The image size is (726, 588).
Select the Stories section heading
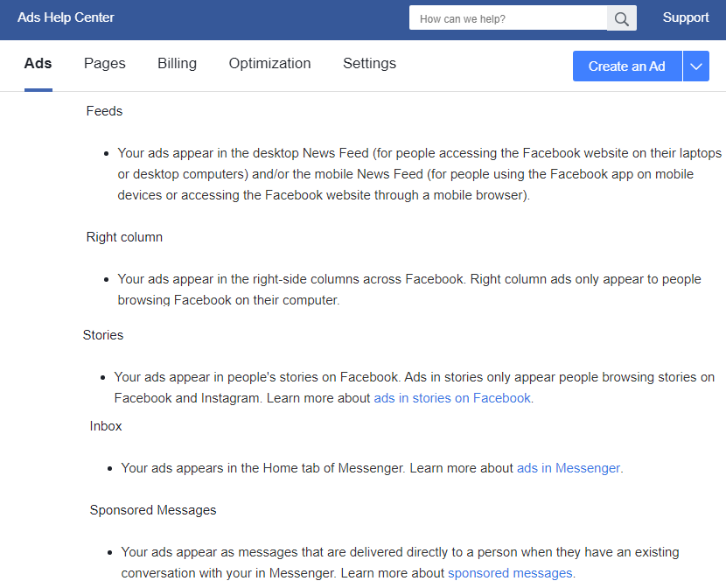pos(103,335)
